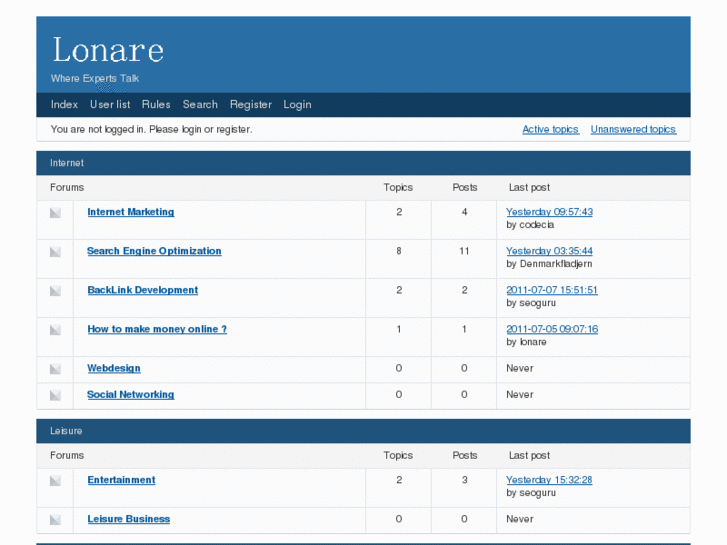Select Register in the navigation bar
This screenshot has height=545, width=727.
point(250,105)
